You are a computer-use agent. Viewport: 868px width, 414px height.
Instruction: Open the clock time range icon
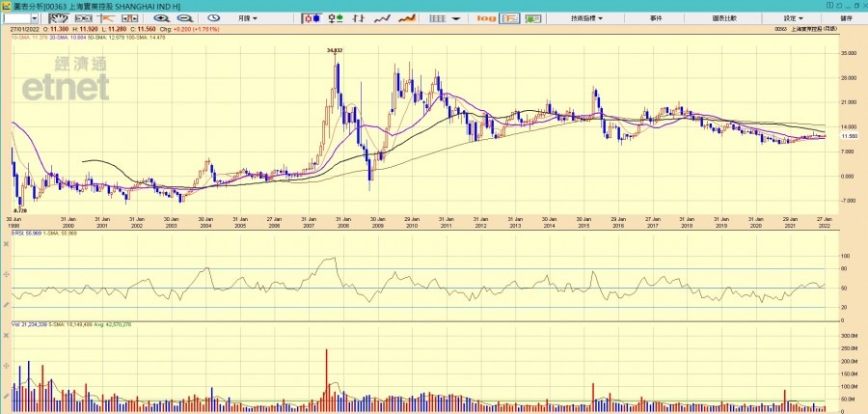tap(213, 18)
